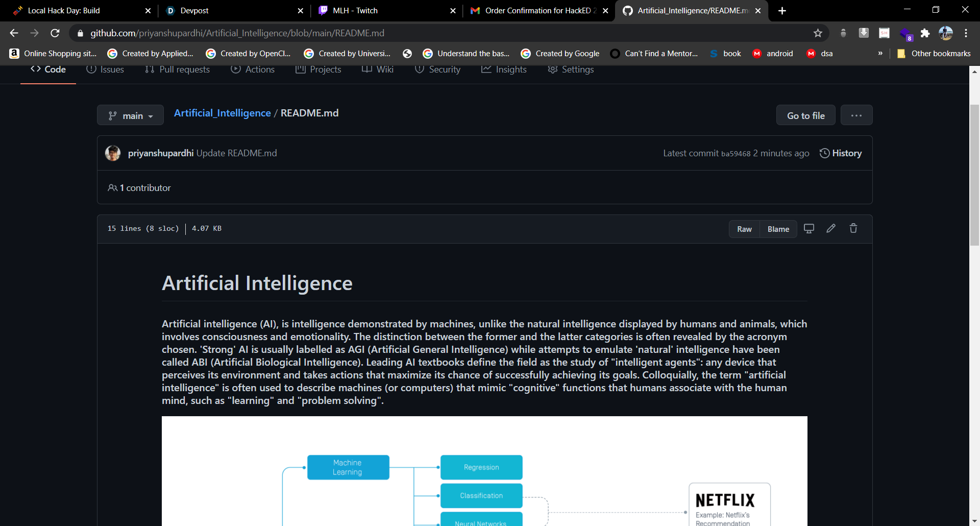View commit History for README.md

841,153
